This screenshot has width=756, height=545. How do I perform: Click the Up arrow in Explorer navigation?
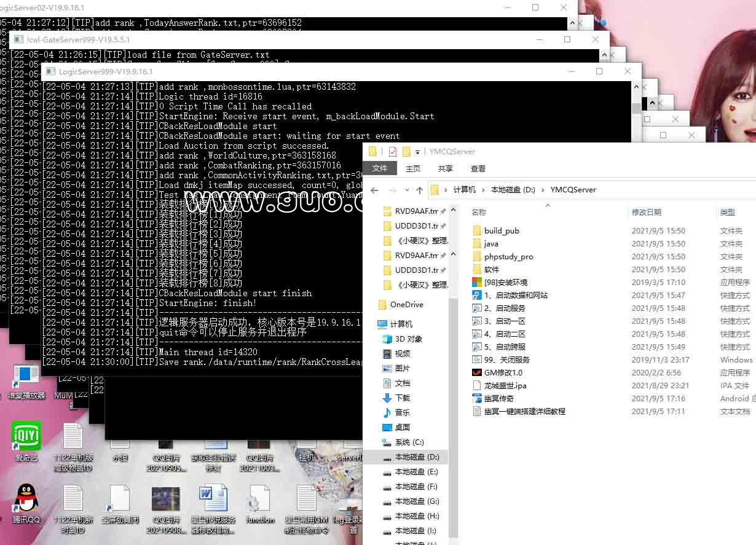coord(419,190)
